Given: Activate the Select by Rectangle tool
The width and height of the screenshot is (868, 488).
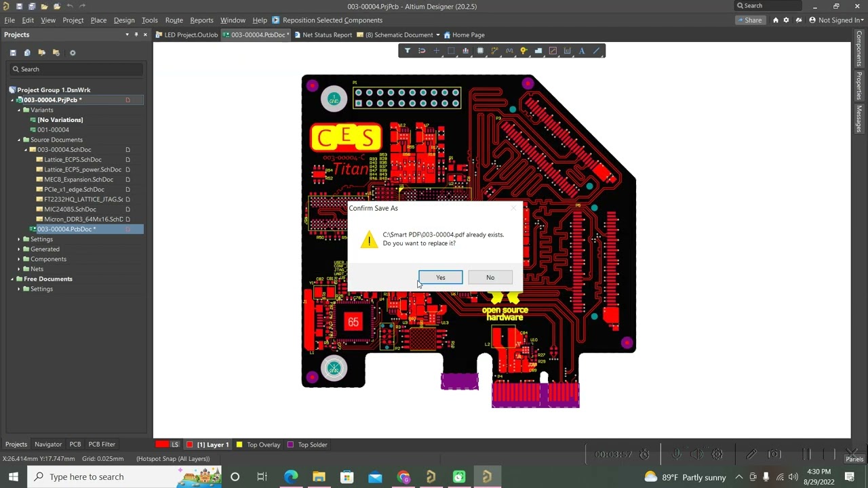Looking at the screenshot, I should (x=451, y=51).
